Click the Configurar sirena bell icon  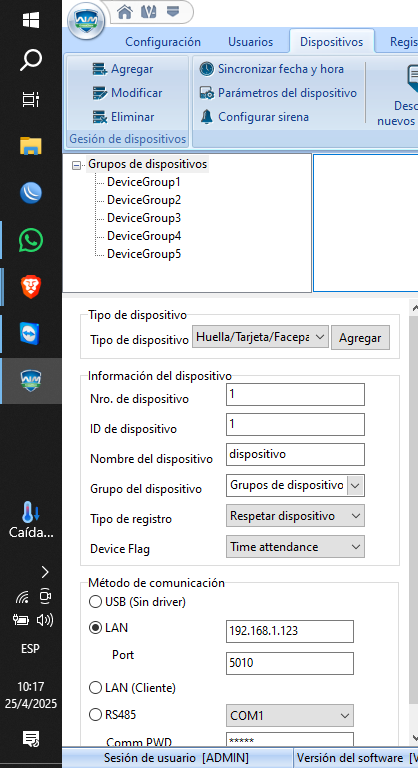tap(207, 117)
